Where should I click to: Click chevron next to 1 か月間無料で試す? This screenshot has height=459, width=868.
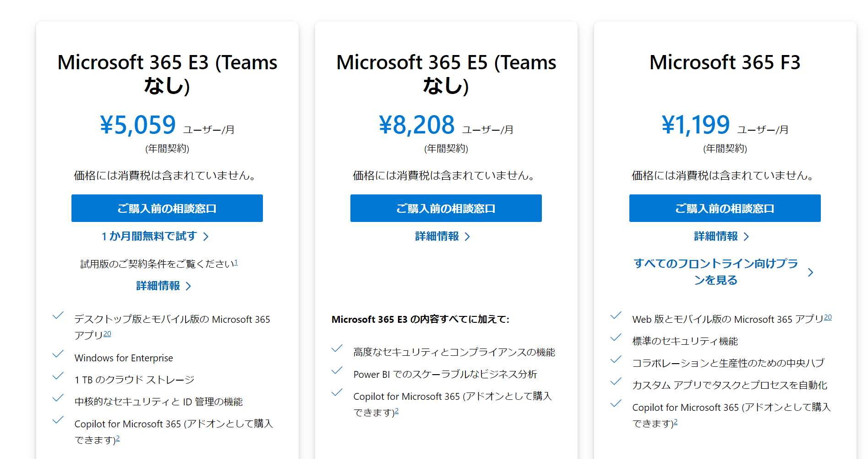click(x=206, y=237)
